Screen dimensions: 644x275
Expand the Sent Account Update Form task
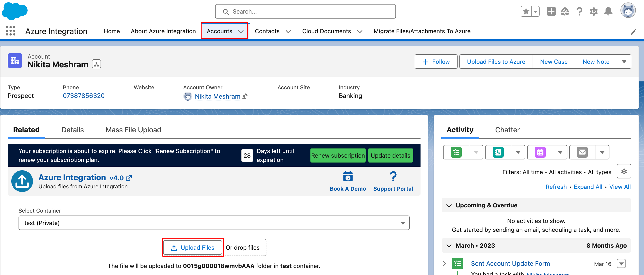(444, 263)
